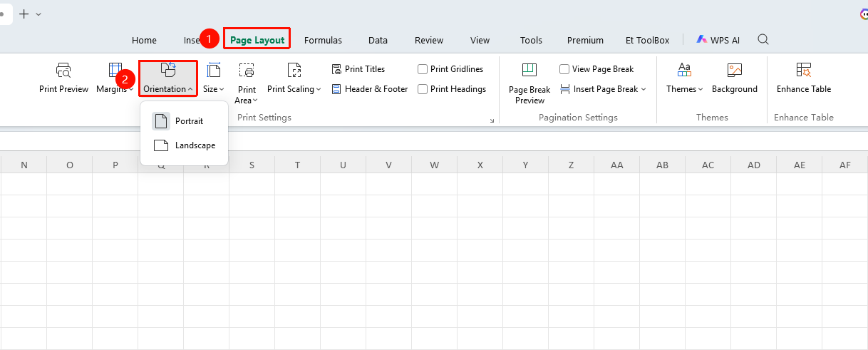Open the Formulas tab
This screenshot has width=868, height=350.
(x=323, y=40)
